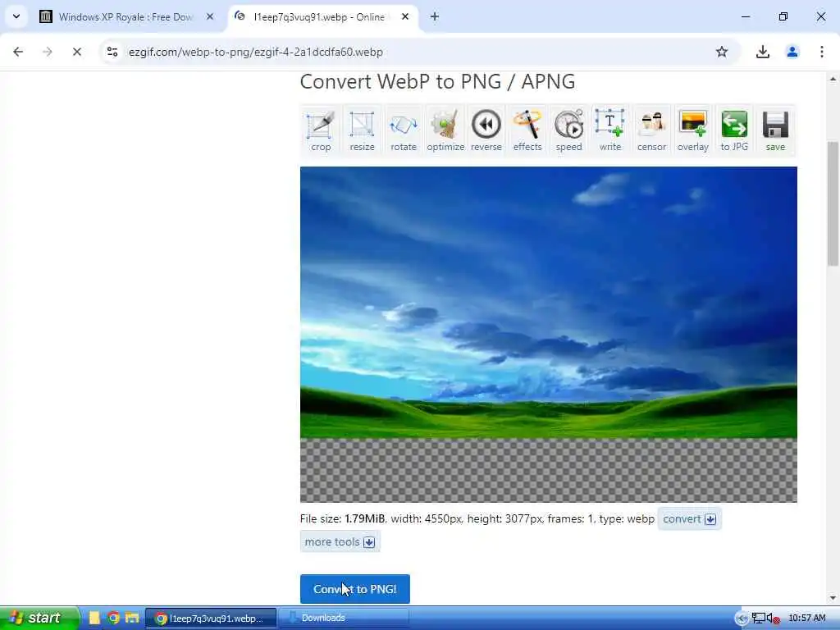840x630 pixels.
Task: Click the Convert WebP to PNG / APNG heading
Action: pos(437,81)
